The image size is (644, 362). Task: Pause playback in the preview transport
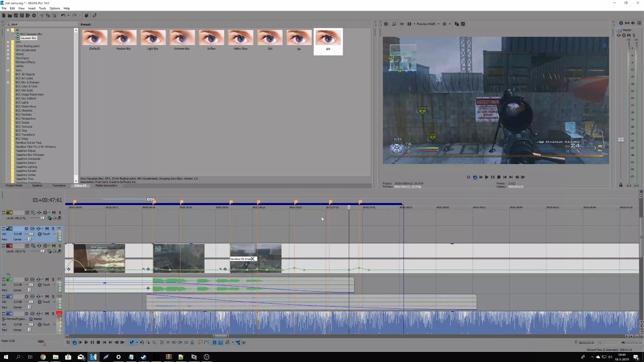pos(492,177)
